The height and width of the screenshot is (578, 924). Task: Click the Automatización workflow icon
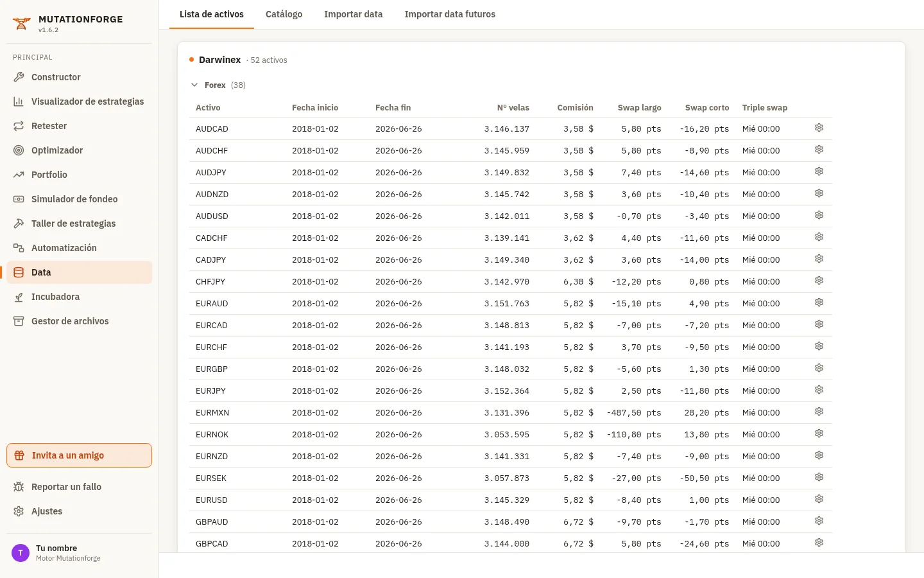pyautogui.click(x=19, y=248)
